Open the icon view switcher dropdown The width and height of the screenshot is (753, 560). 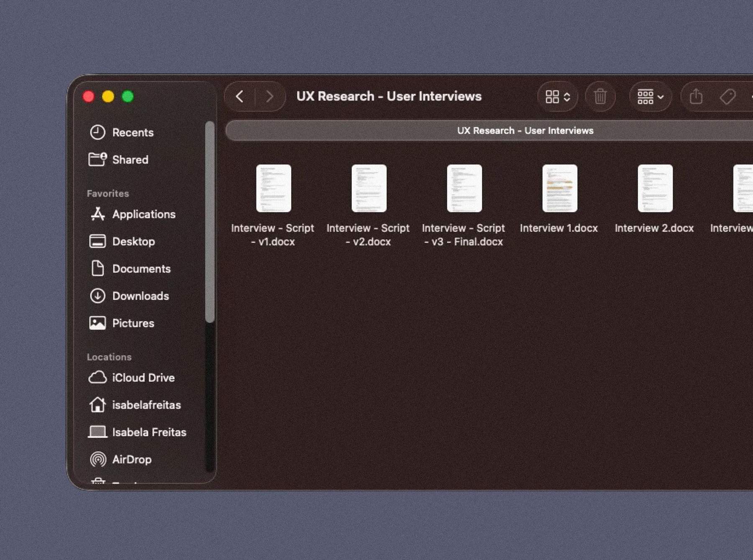click(x=558, y=97)
